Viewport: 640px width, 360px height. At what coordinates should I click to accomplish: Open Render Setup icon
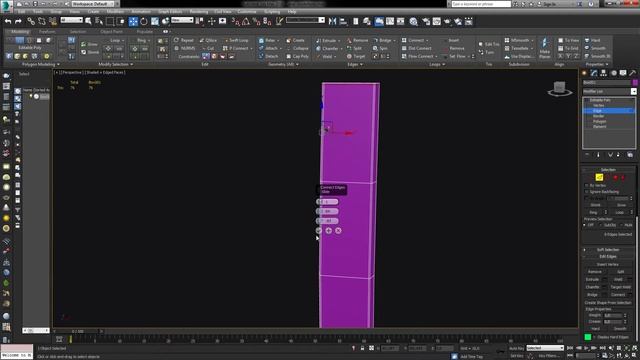(x=426, y=21)
